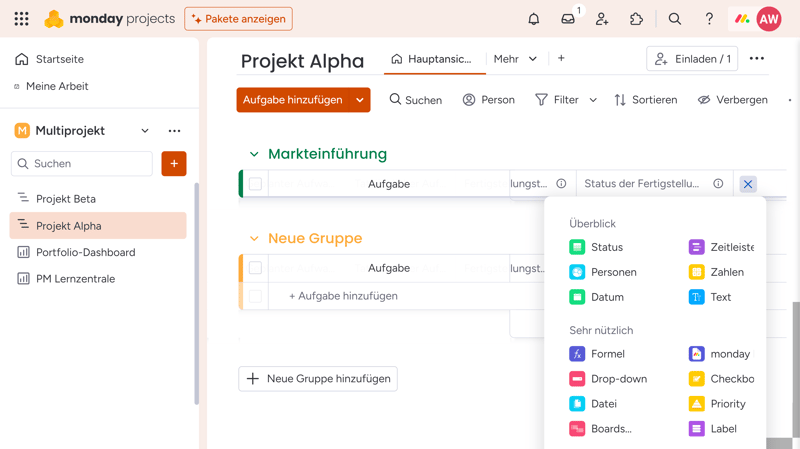
Task: Click the invite members icon in top bar
Action: pos(602,19)
